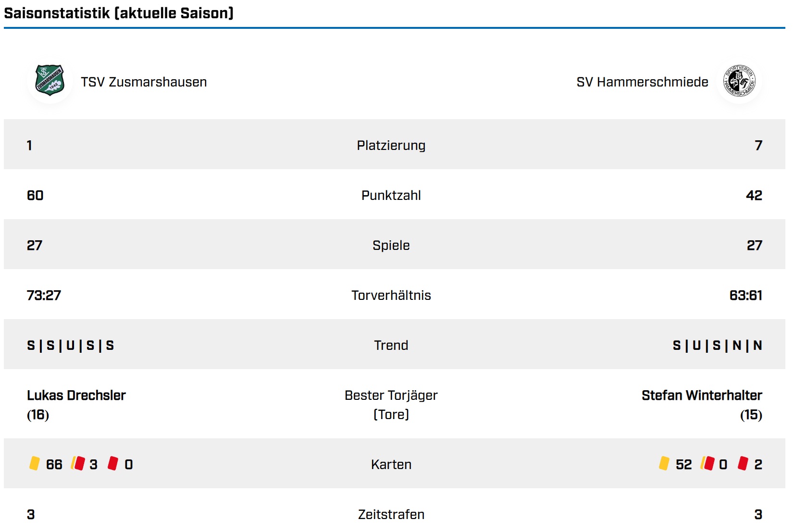Click SV Hammerschmiede yellow-red card icon
Viewport: 793px width, 532px height.
click(x=707, y=463)
